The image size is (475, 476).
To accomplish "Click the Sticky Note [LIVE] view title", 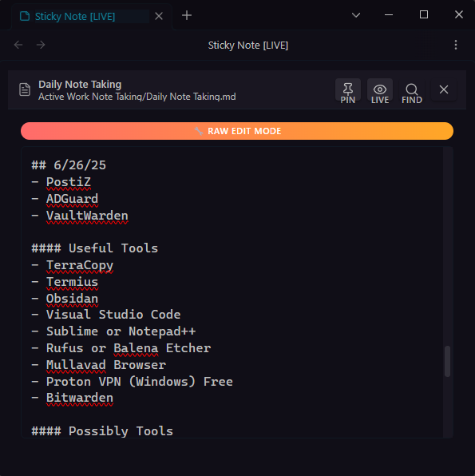I will point(248,46).
